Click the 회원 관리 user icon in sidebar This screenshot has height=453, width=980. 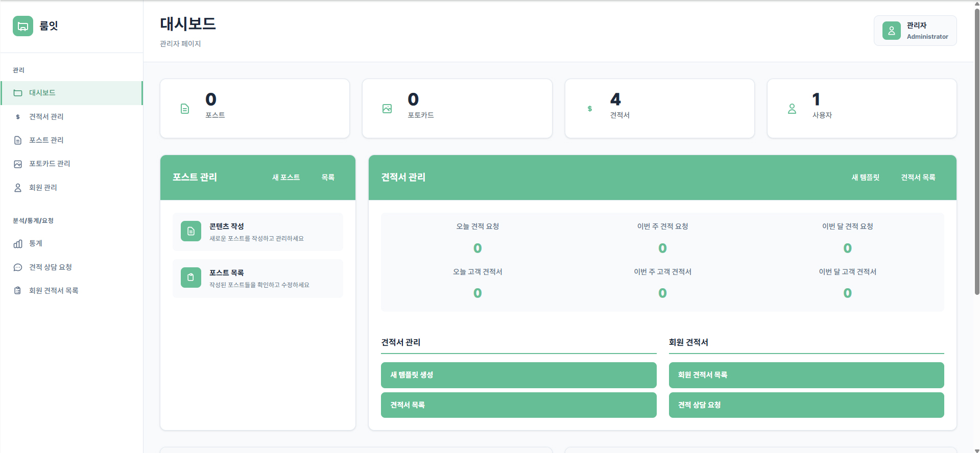pyautogui.click(x=18, y=188)
